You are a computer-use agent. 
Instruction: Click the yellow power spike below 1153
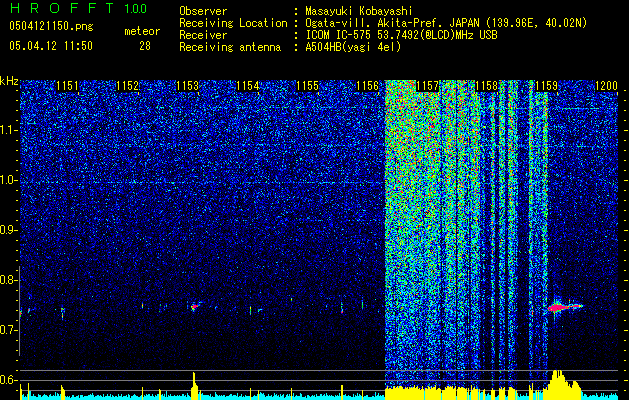(x=194, y=386)
